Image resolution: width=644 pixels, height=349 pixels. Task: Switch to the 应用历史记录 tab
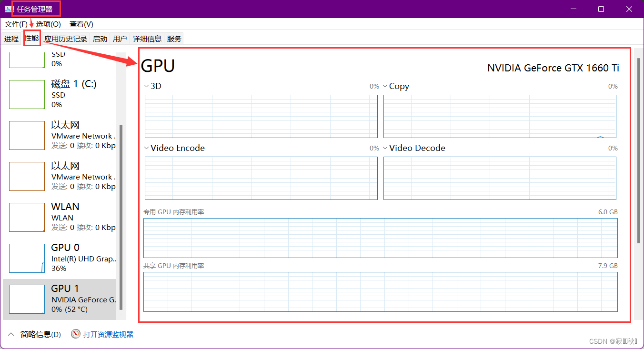coord(66,39)
